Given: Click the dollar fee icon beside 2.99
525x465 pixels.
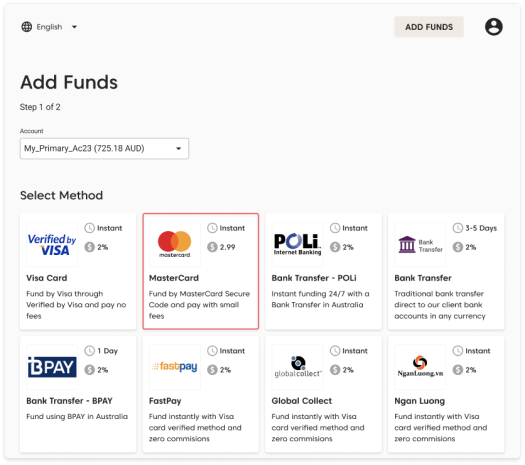Looking at the screenshot, I should point(212,247).
